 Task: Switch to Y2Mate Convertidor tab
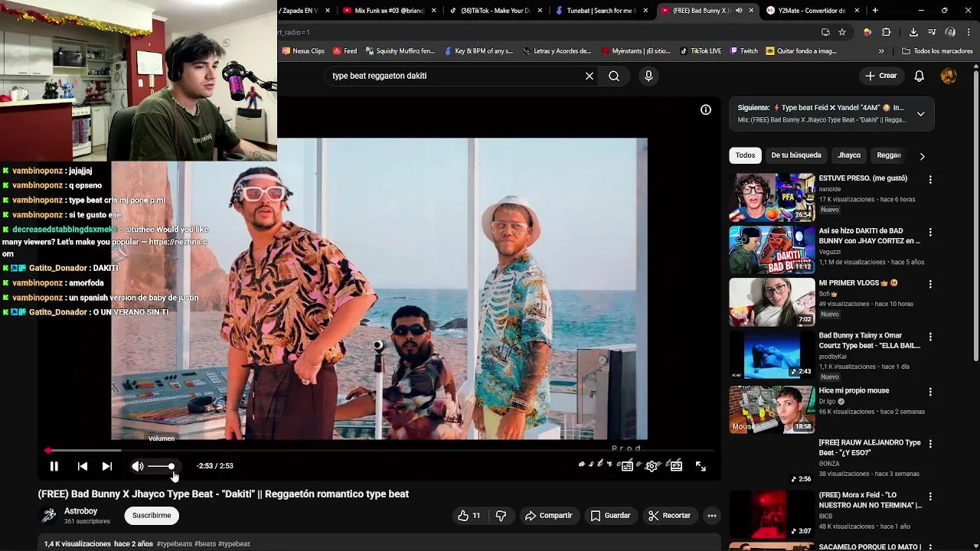[x=812, y=11]
